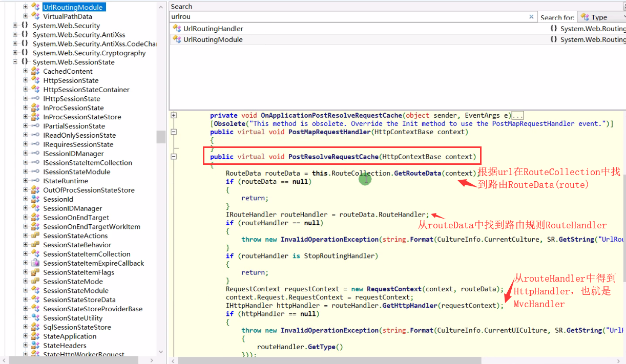Viewport: 626px width, 364px height.
Task: Click the SessionStateBehavior enum icon
Action: point(35,245)
